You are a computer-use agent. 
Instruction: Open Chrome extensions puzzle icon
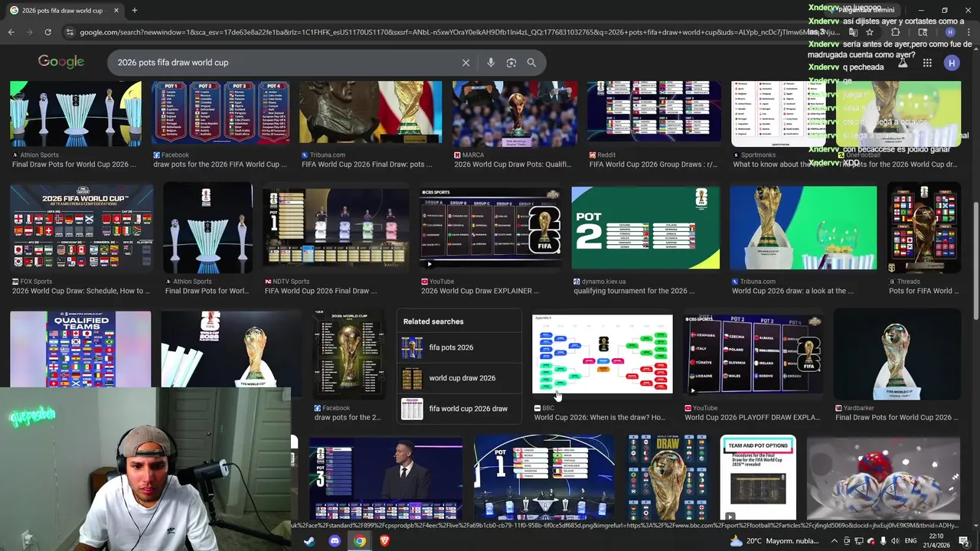(896, 32)
